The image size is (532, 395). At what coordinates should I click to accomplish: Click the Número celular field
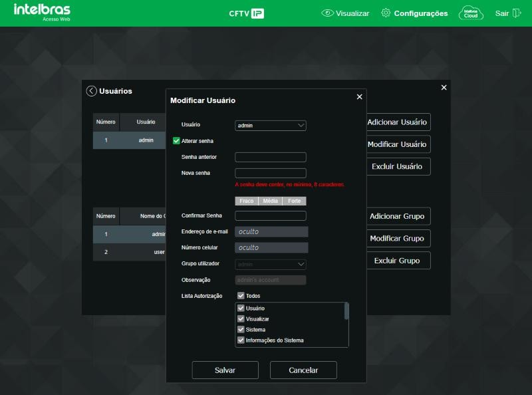coord(271,248)
